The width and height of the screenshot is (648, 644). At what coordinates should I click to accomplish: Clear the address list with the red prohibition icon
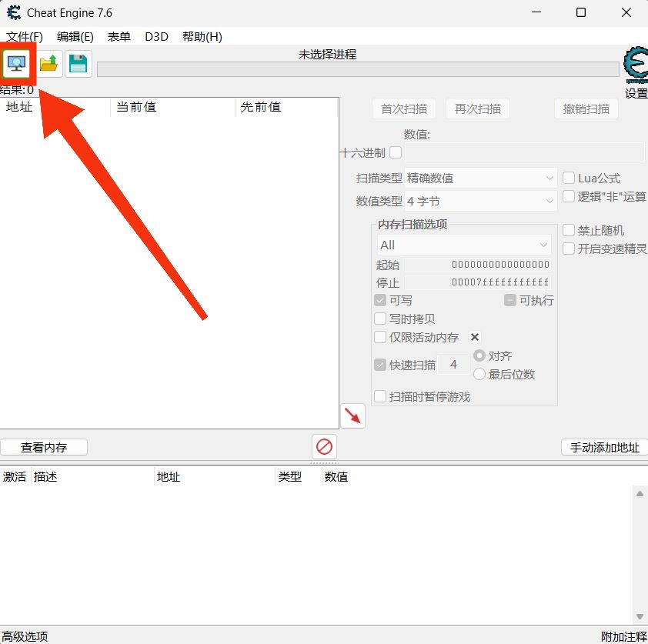tap(324, 446)
